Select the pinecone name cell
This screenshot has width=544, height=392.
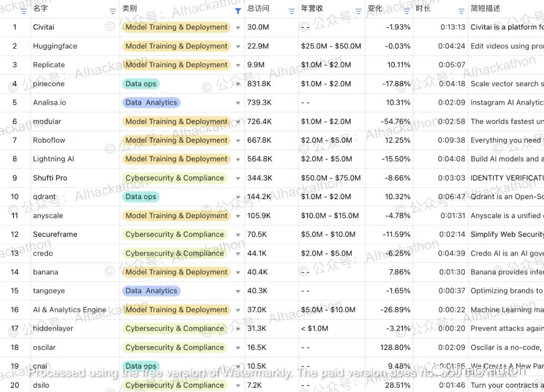tap(75, 84)
